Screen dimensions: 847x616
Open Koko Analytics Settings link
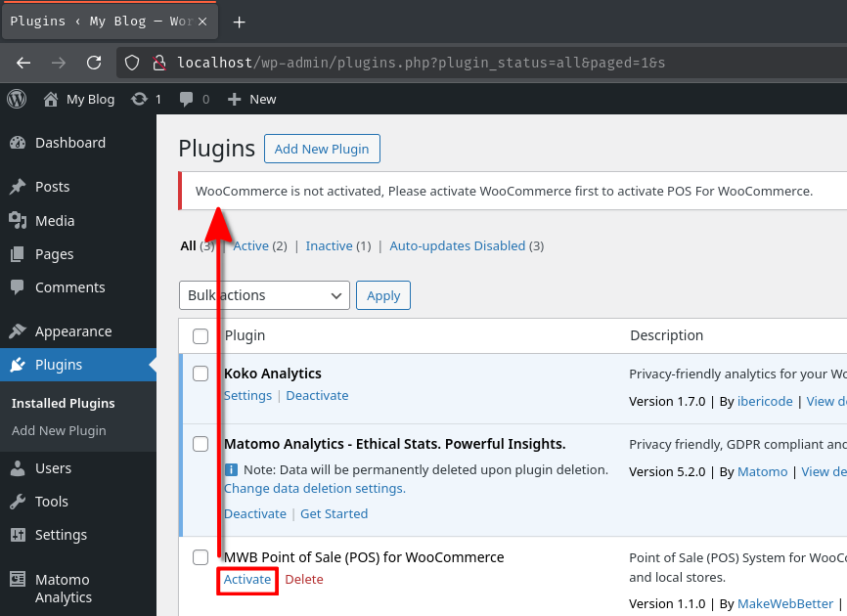[248, 395]
